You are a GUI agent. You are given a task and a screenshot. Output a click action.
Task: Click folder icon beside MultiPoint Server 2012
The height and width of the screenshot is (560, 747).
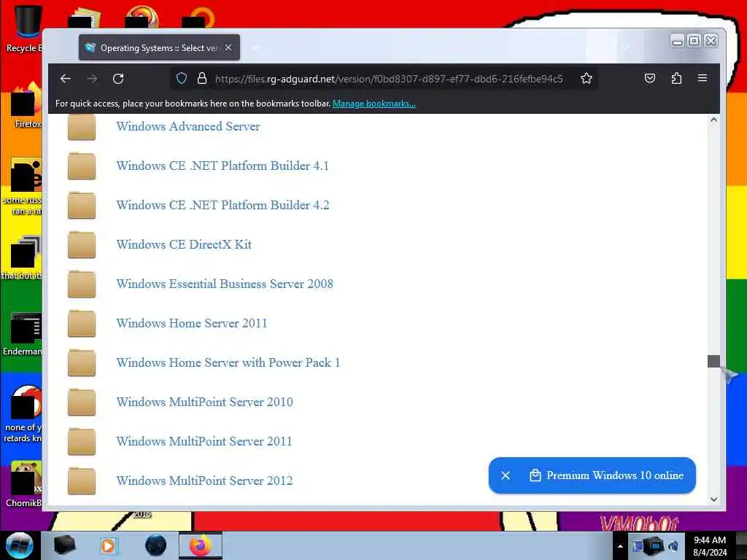(x=82, y=481)
